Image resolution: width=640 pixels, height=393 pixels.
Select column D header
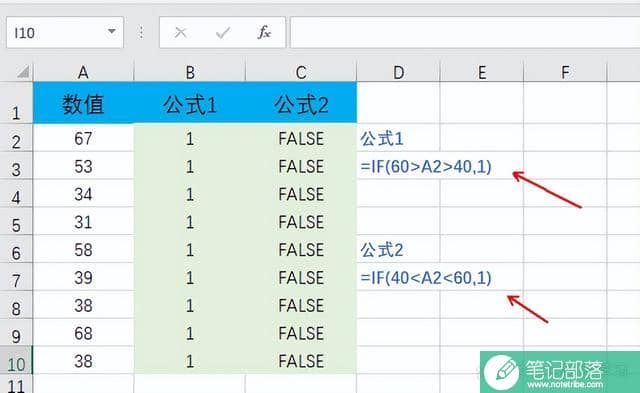(x=398, y=72)
